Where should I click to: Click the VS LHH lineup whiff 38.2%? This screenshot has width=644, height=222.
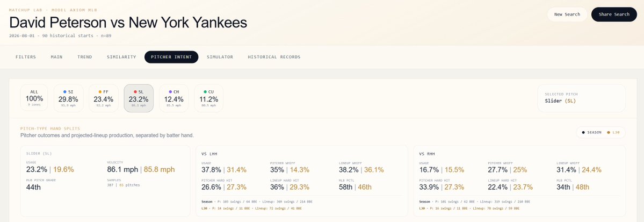(x=348, y=170)
